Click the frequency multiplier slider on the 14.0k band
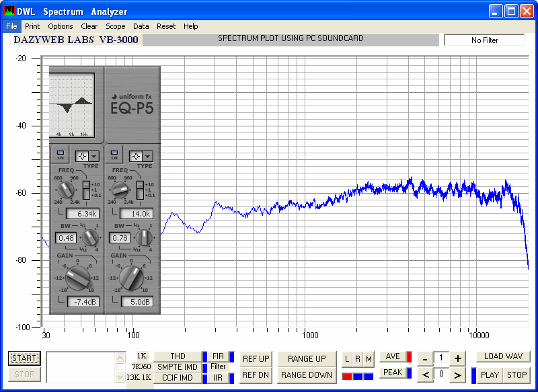538x392 pixels. [140, 190]
